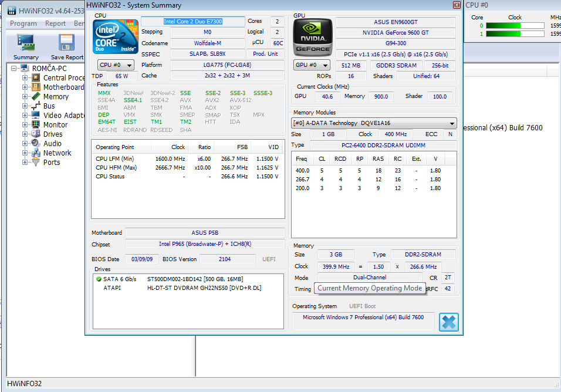The height and width of the screenshot is (392, 561).
Task: Click the Wolfdale-M codename field
Action: tap(208, 43)
